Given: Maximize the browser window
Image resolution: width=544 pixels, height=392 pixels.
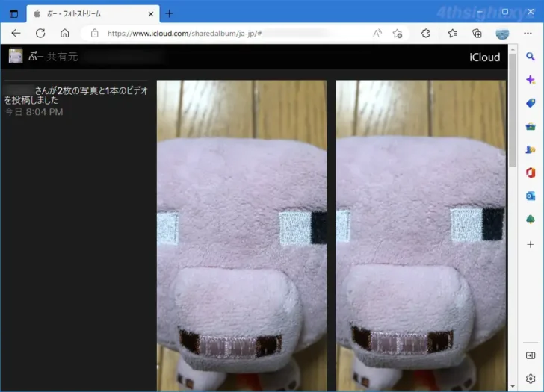Looking at the screenshot, I should point(505,12).
